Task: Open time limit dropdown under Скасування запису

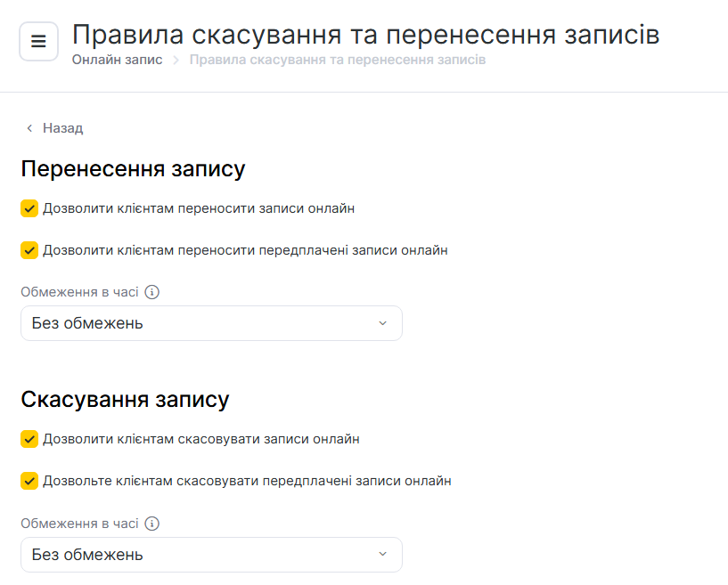Action: (x=211, y=555)
